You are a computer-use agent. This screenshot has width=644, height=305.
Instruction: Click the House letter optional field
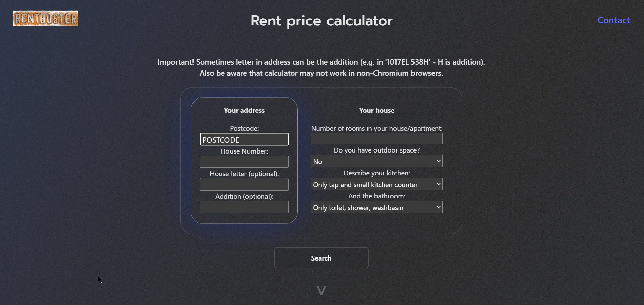[244, 184]
